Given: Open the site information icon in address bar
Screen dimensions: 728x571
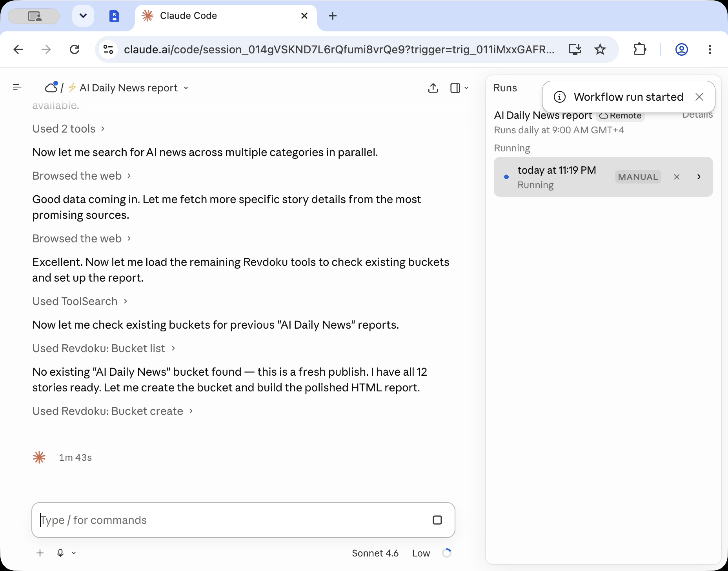Looking at the screenshot, I should click(108, 49).
